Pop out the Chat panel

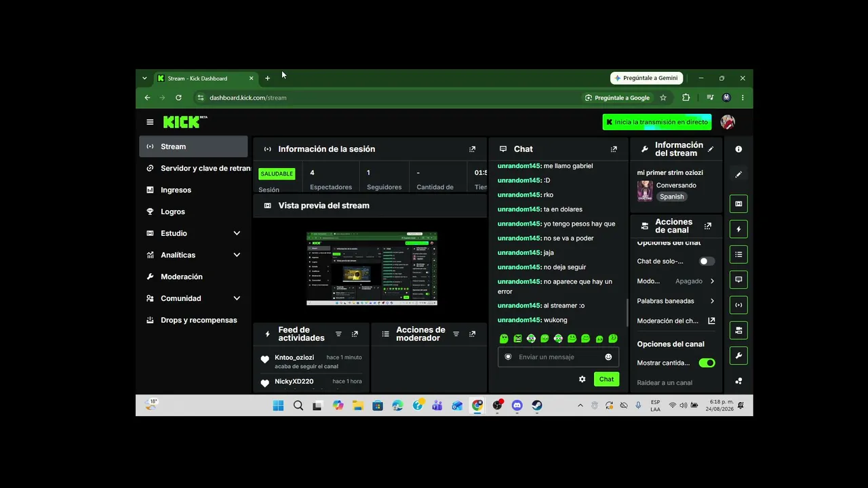[614, 149]
